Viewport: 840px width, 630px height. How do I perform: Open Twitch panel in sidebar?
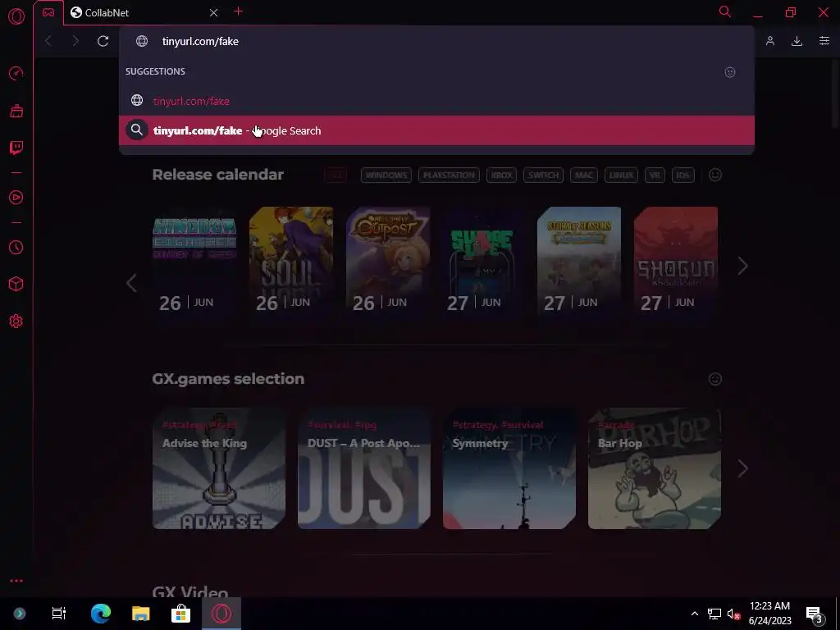pos(16,148)
